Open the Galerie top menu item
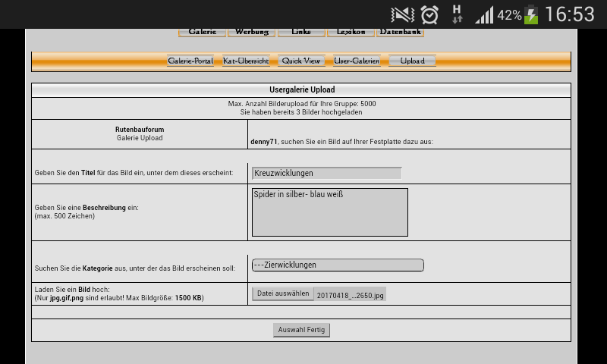 (x=202, y=32)
